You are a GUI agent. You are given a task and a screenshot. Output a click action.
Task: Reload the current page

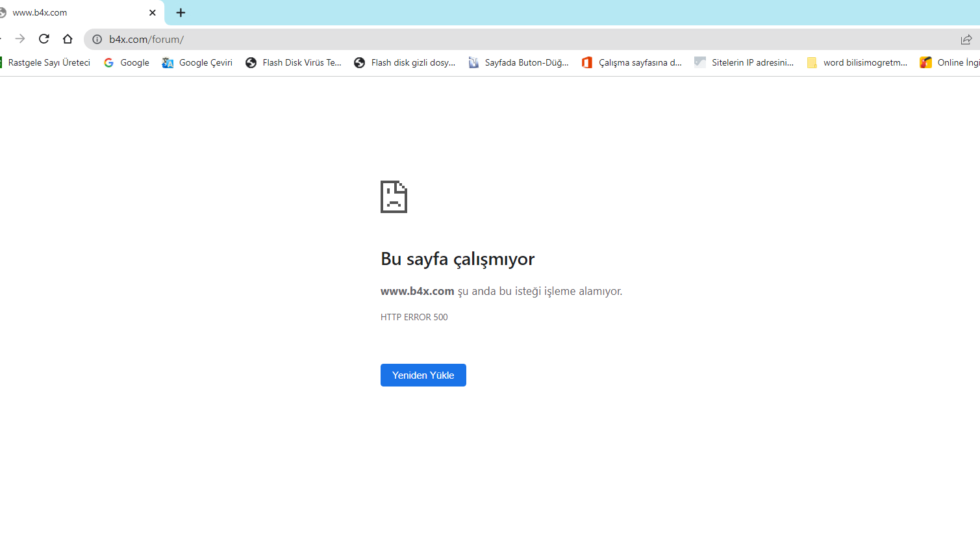point(44,39)
